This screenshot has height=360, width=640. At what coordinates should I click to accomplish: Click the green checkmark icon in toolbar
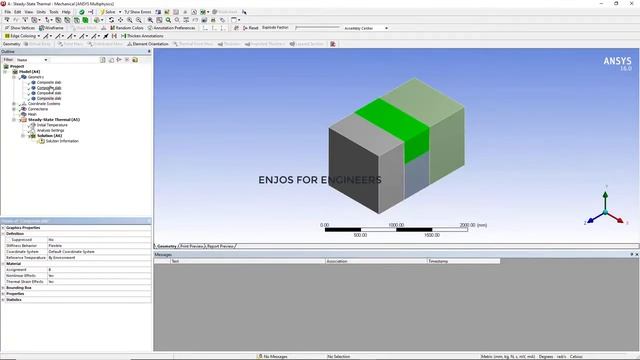[x=82, y=12]
